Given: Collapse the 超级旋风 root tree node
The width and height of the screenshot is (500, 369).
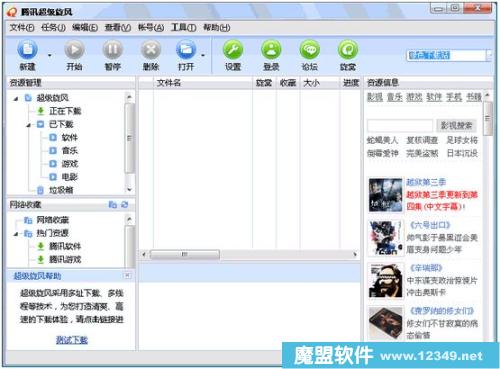Looking at the screenshot, I should pos(16,98).
